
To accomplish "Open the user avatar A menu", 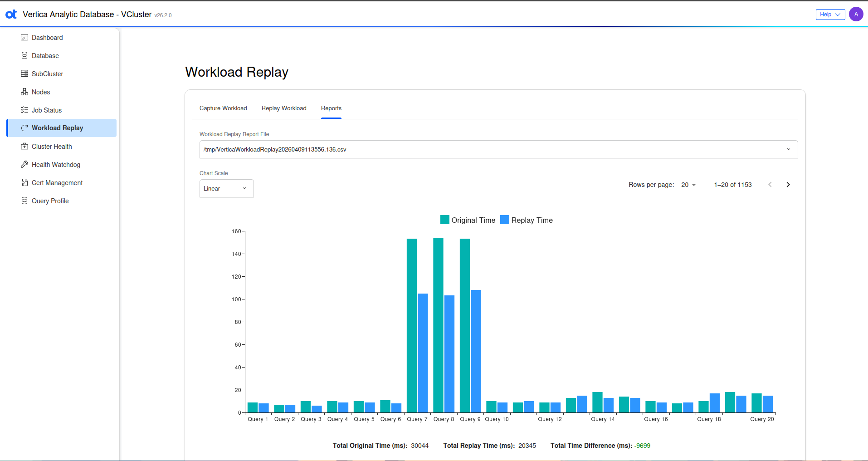I will [x=856, y=14].
